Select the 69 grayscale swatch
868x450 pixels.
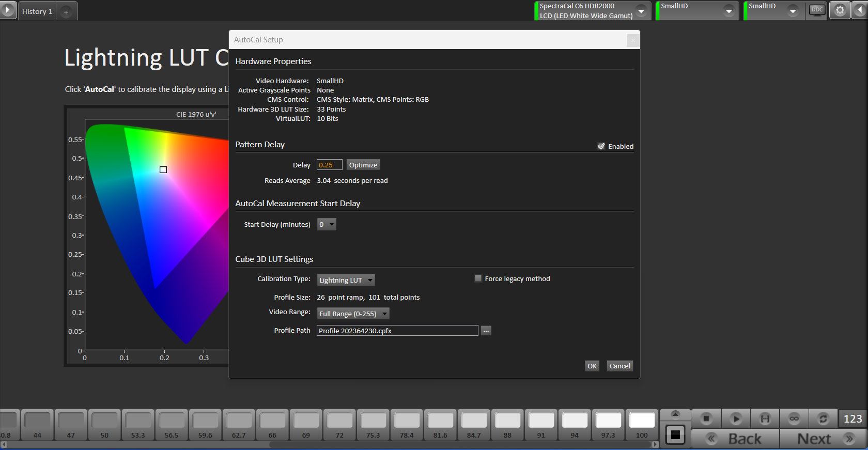coord(306,425)
